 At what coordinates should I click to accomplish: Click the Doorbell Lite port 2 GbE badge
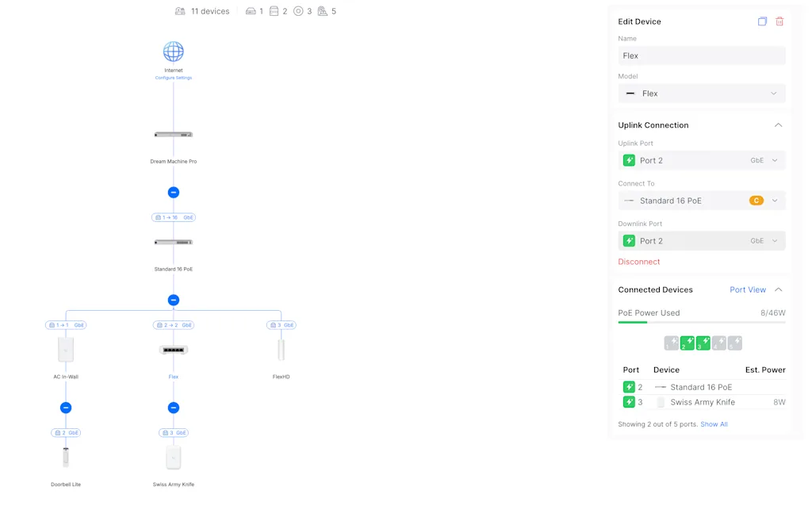point(66,432)
